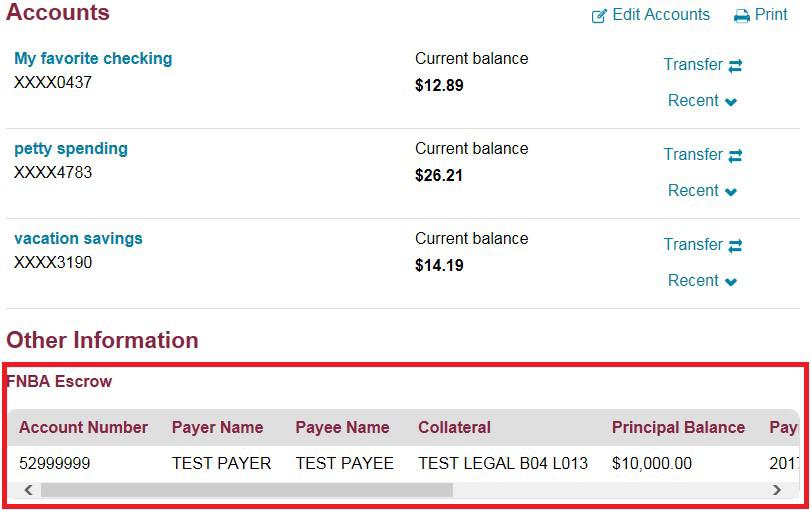Viewport: 811px width, 516px height.
Task: Click the Edit Accounts pencil icon
Action: pos(599,16)
